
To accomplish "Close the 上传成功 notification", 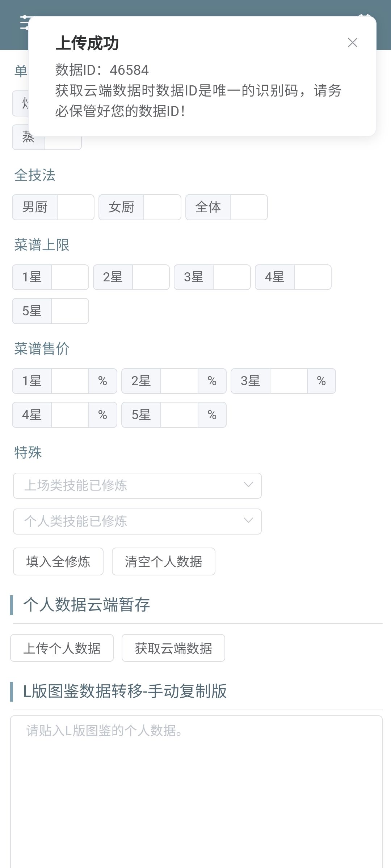I will tap(352, 43).
